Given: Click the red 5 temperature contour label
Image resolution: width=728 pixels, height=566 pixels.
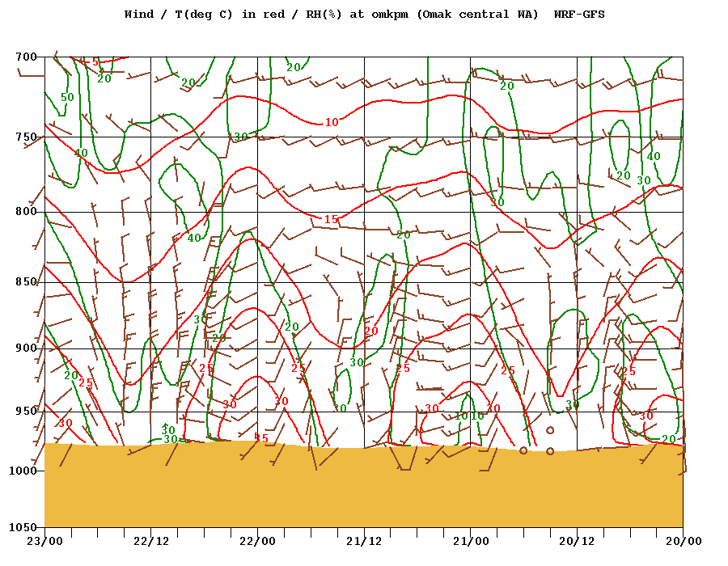Looking at the screenshot, I should point(95,61).
